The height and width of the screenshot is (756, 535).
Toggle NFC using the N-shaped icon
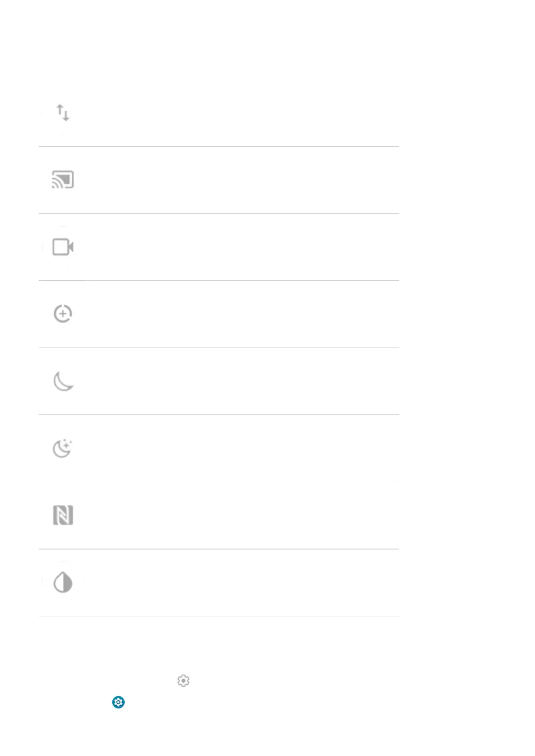pos(63,515)
